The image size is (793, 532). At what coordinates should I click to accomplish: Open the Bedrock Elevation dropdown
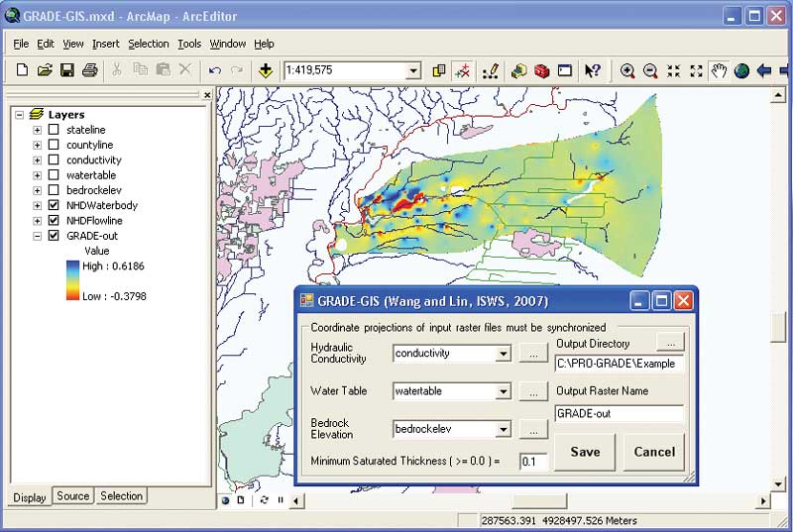[x=503, y=429]
